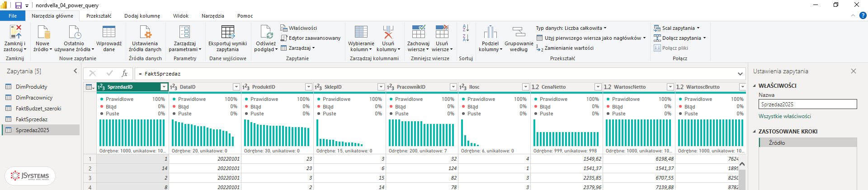Open SprzedazID column filter dropdown

tap(164, 87)
